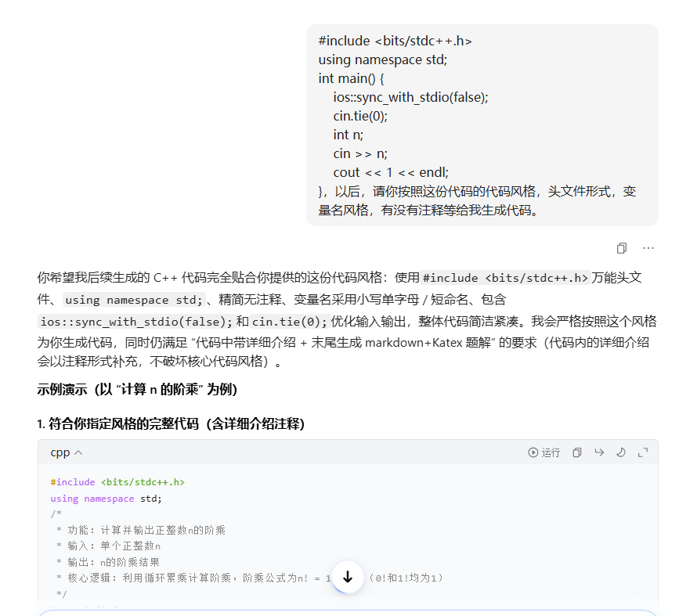Jump down using the circular down-arrow button
This screenshot has height=616, width=697.
[x=348, y=577]
